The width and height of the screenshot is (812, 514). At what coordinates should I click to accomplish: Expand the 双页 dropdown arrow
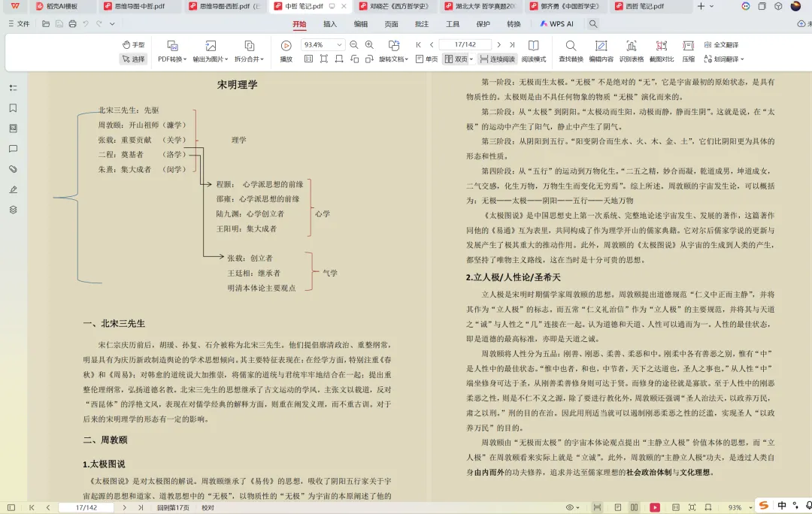[x=471, y=59]
